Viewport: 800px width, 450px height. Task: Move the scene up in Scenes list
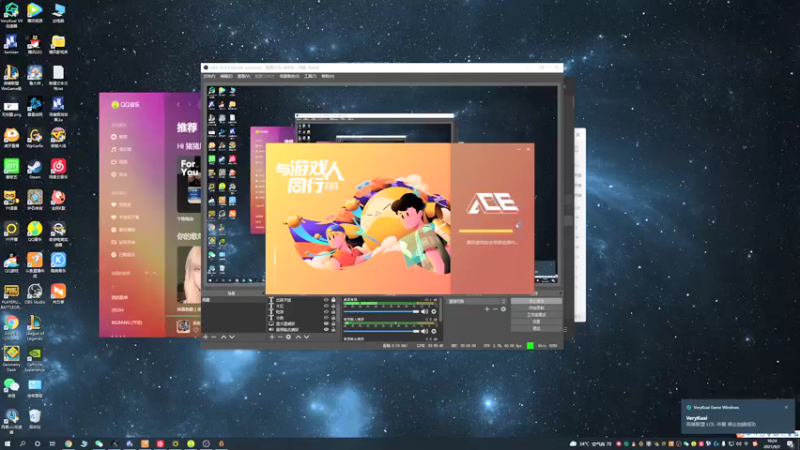coord(223,337)
